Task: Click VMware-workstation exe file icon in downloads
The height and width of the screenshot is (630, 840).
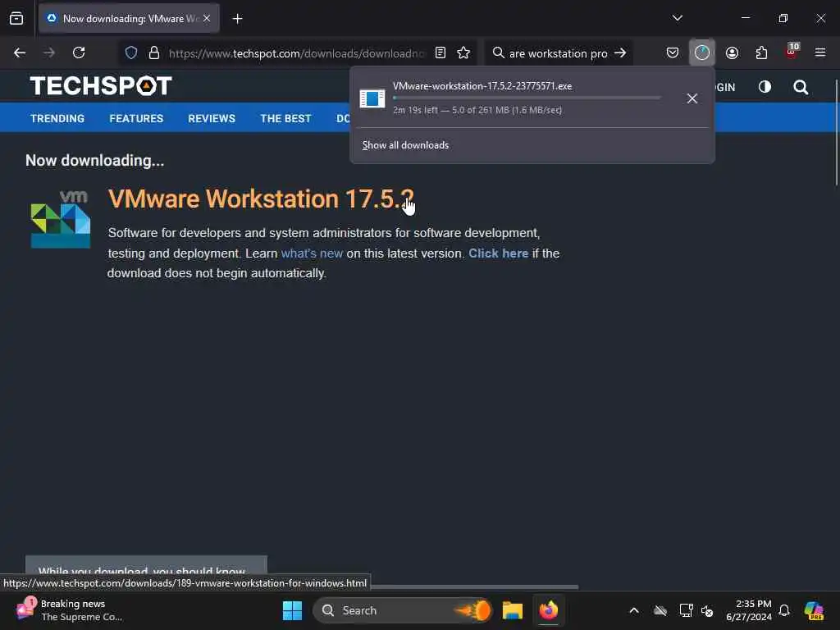Action: click(x=372, y=98)
